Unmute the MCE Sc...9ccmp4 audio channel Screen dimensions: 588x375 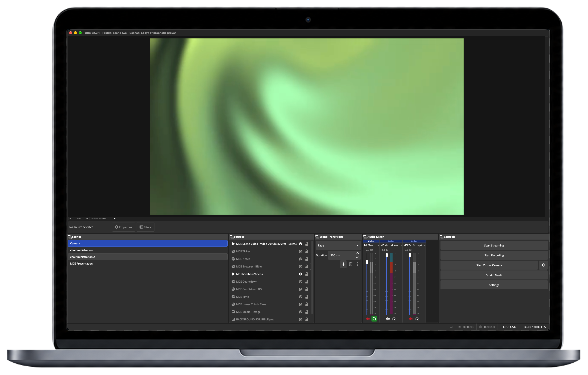411,319
